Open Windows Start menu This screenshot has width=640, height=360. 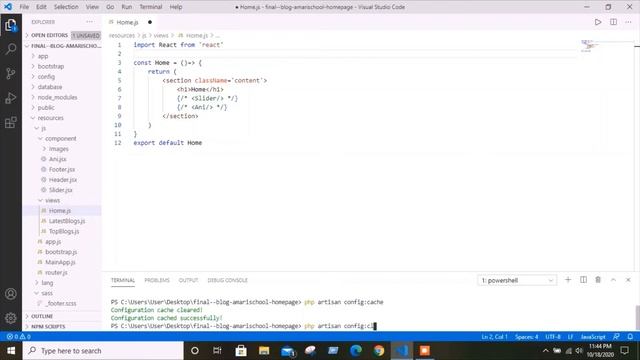pos(11,351)
